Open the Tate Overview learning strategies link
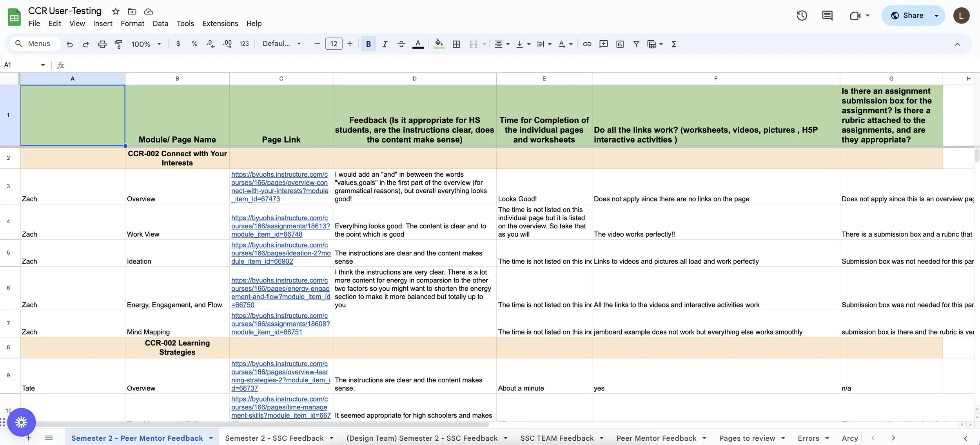 point(280,376)
